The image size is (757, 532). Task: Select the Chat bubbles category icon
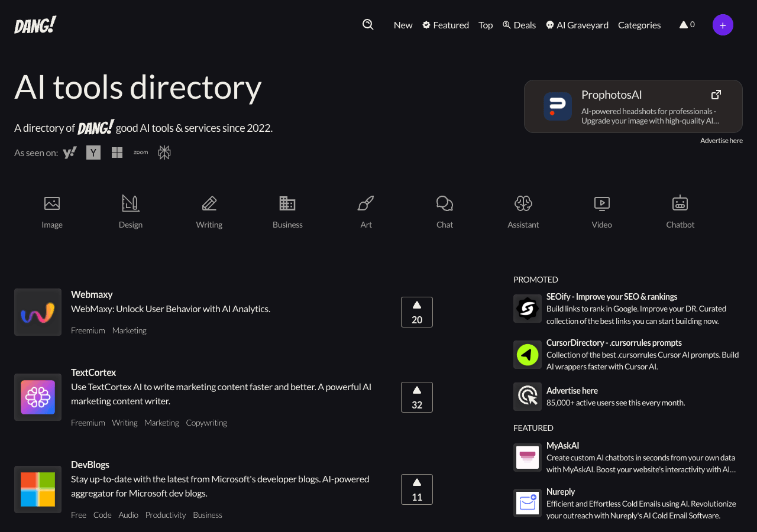(x=445, y=203)
